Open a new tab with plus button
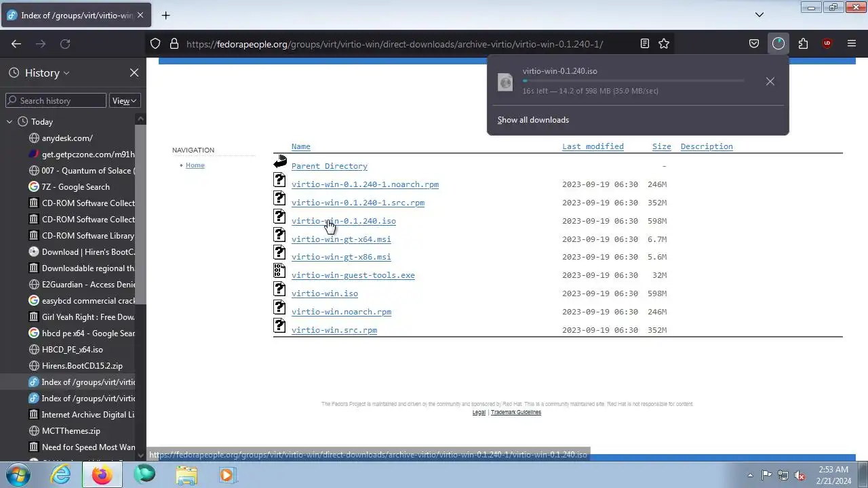The height and width of the screenshot is (488, 868). tap(165, 15)
